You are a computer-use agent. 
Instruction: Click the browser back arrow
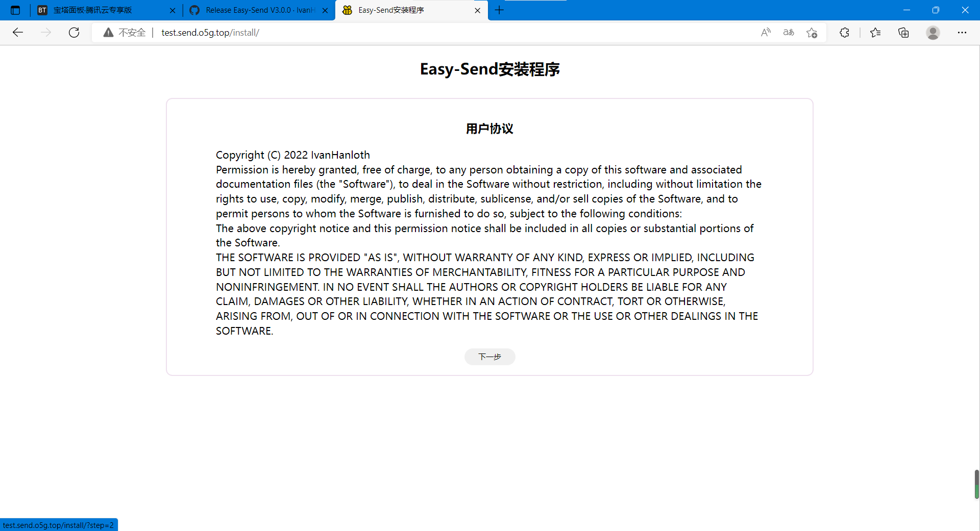pos(18,33)
